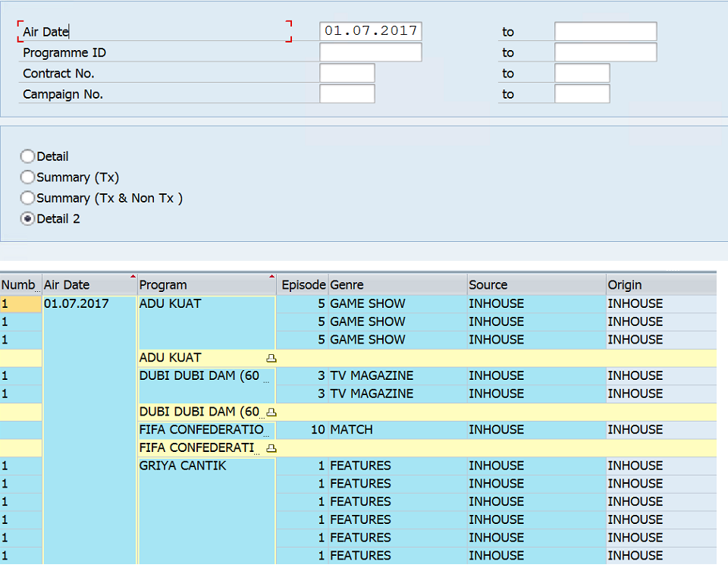Select the FIFA CONFEDERATIO program cell
Screen dimensions: 728x571
click(206, 430)
